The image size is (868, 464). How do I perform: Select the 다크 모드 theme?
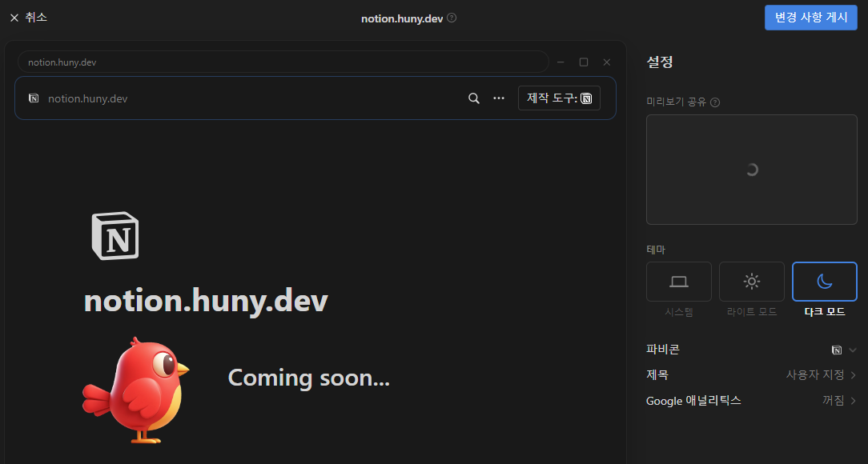(x=824, y=282)
